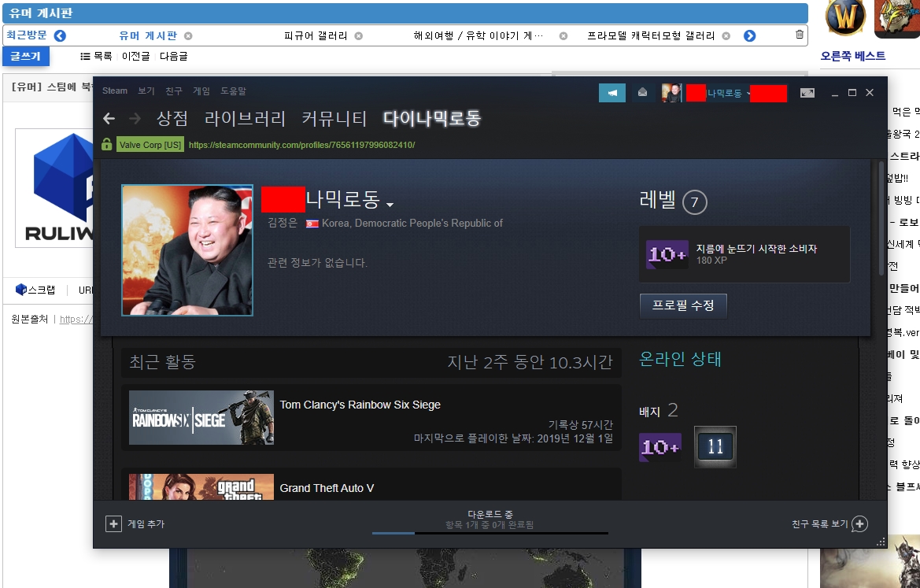Switch to the 라이브러리 tab
Image resolution: width=920 pixels, height=588 pixels.
[245, 119]
